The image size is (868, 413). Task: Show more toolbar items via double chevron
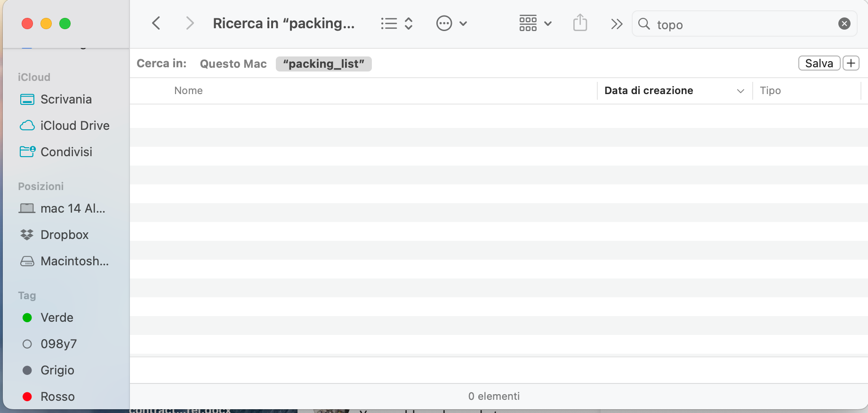617,24
